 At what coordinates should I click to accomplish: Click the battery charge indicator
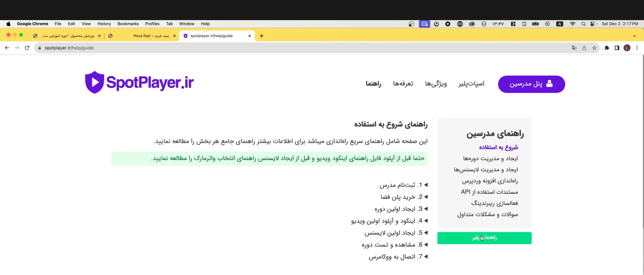(536, 24)
